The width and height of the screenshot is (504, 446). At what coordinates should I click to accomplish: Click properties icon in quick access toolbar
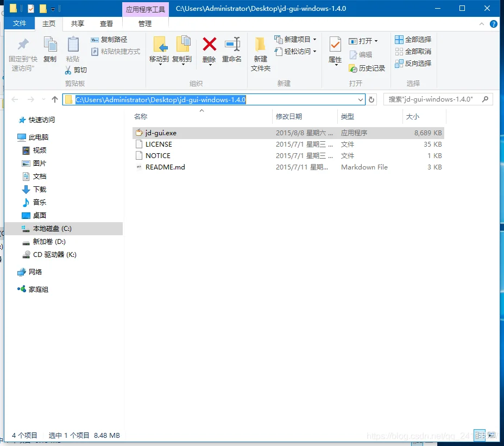(x=31, y=8)
